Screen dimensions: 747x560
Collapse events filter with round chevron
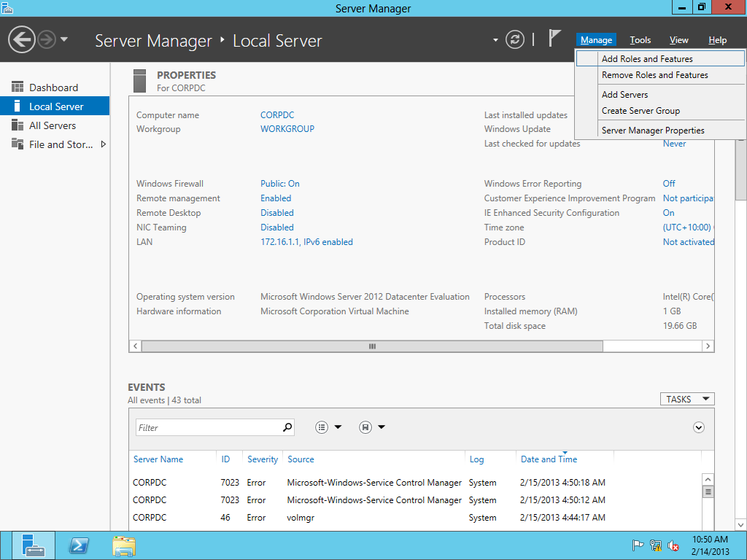[699, 427]
